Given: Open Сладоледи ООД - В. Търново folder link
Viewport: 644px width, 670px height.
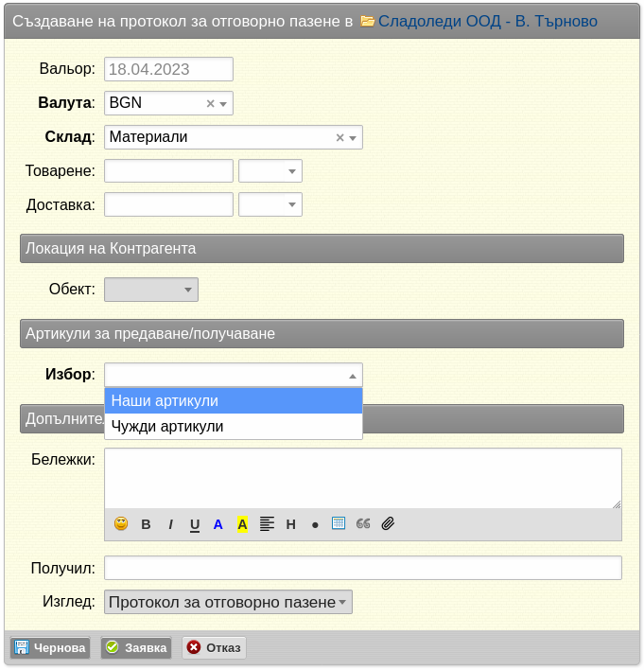Looking at the screenshot, I should click(488, 21).
